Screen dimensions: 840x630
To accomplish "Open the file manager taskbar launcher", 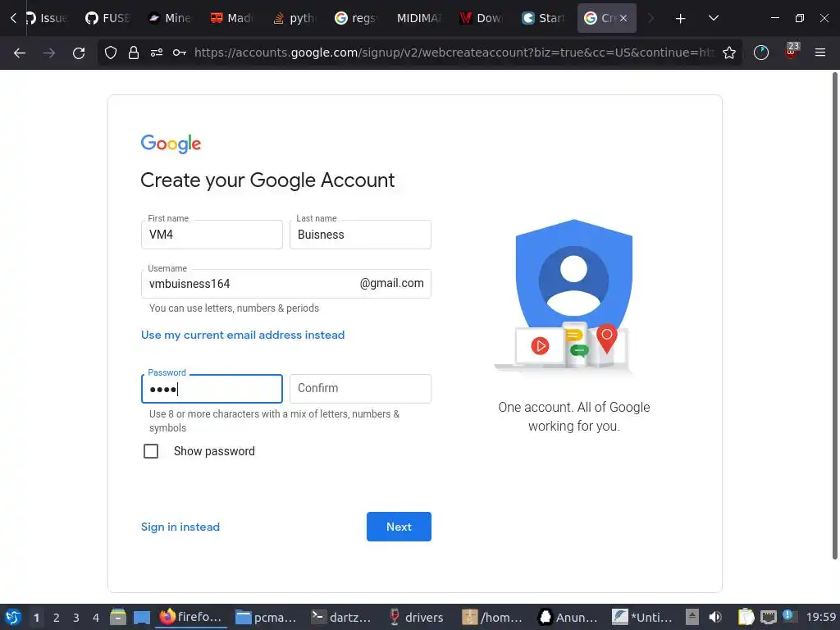I will click(x=118, y=617).
